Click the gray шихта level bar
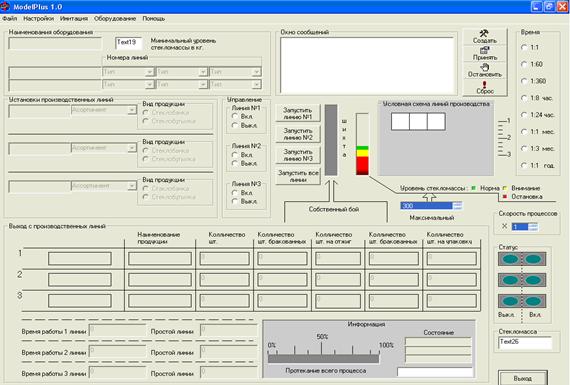The width and height of the screenshot is (570, 385). click(x=331, y=140)
